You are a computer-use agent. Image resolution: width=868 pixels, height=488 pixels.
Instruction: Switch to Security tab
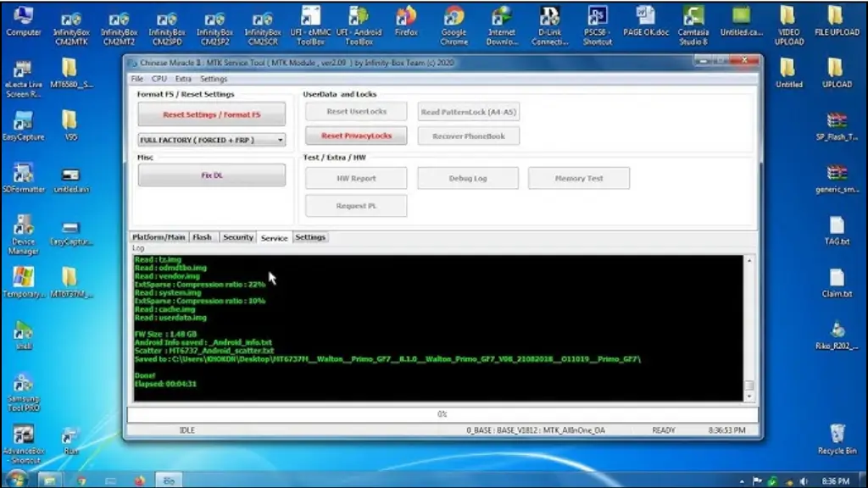pos(238,237)
